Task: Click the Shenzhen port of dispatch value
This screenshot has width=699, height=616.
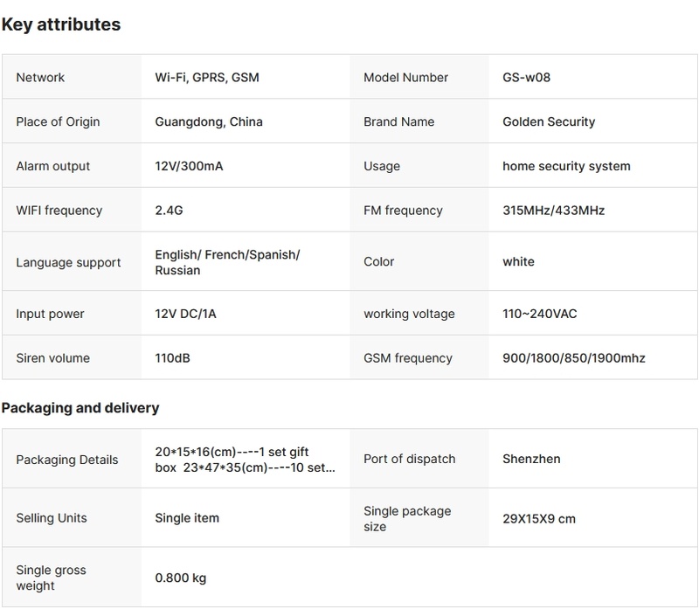Action: pyautogui.click(x=531, y=460)
